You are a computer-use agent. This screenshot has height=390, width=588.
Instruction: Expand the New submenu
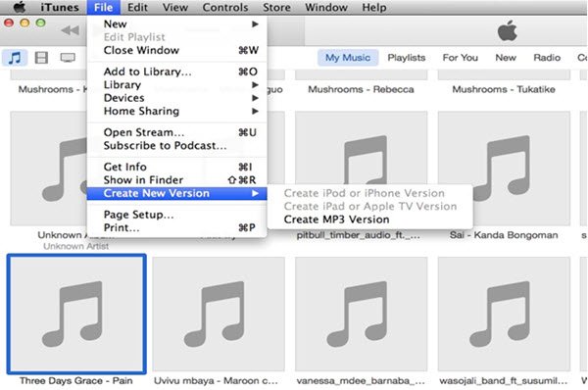(x=177, y=24)
